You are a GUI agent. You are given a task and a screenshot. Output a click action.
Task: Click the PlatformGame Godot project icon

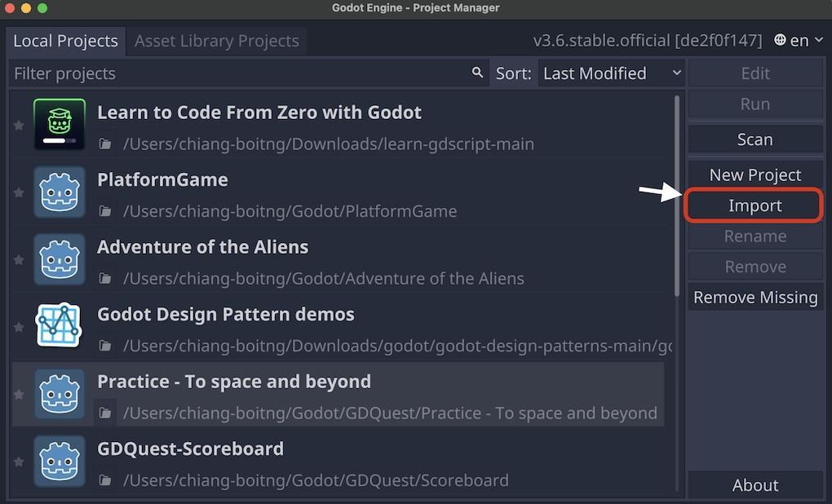tap(60, 192)
